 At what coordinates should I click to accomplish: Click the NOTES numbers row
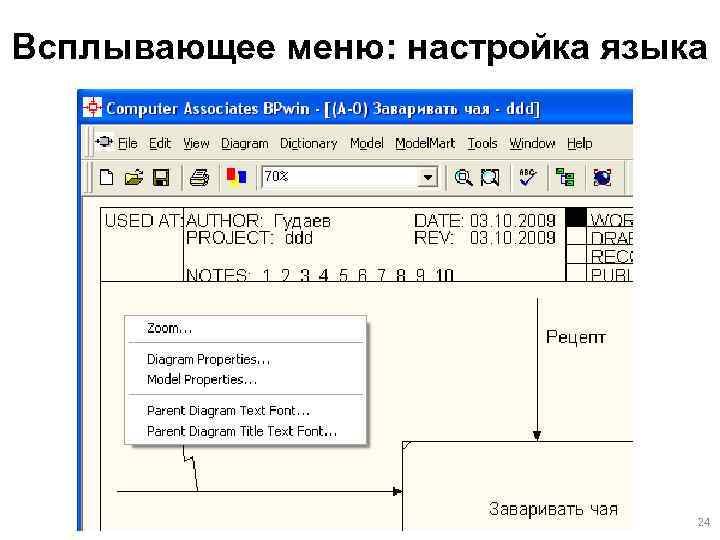point(320,275)
